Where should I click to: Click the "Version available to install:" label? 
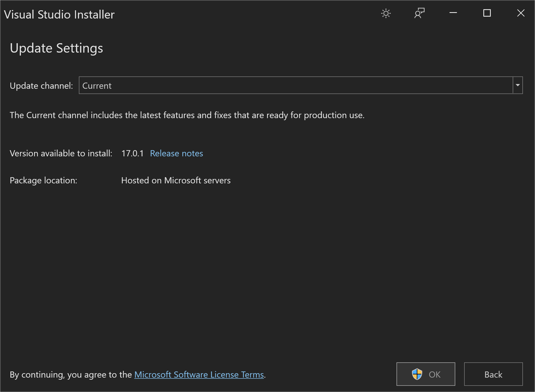click(61, 153)
